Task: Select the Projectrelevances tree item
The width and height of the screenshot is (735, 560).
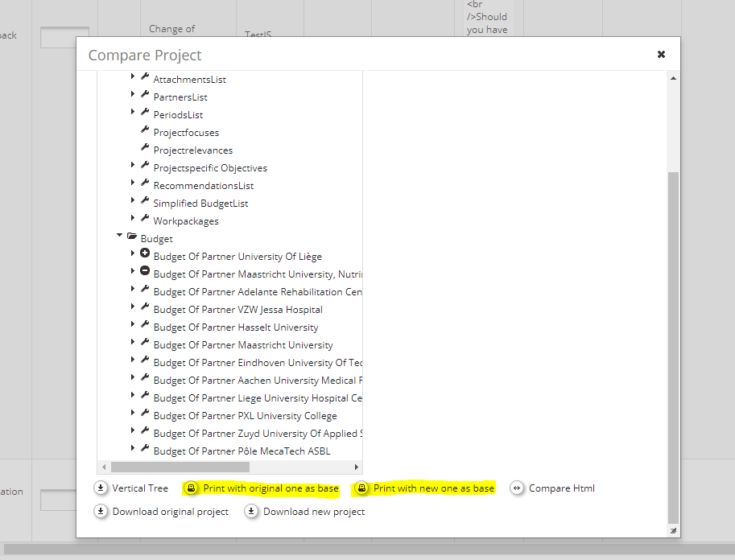Action: (192, 150)
